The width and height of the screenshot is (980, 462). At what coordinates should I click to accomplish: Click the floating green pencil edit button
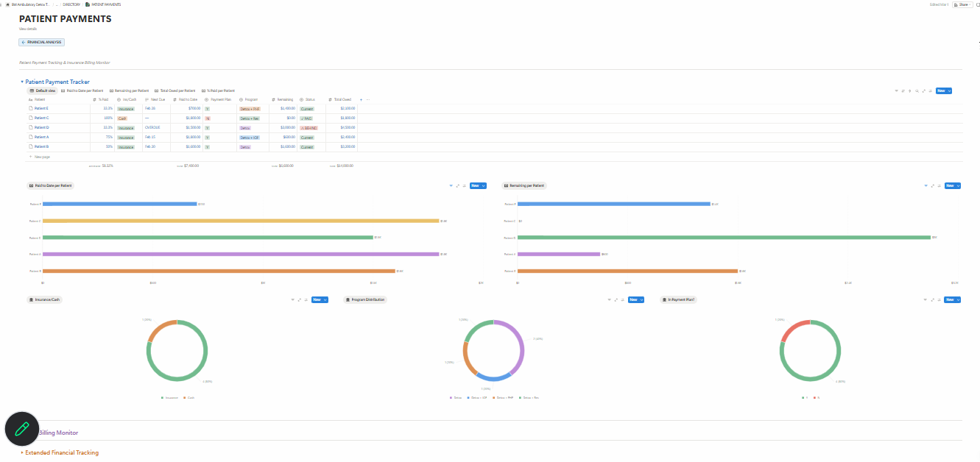tap(21, 428)
